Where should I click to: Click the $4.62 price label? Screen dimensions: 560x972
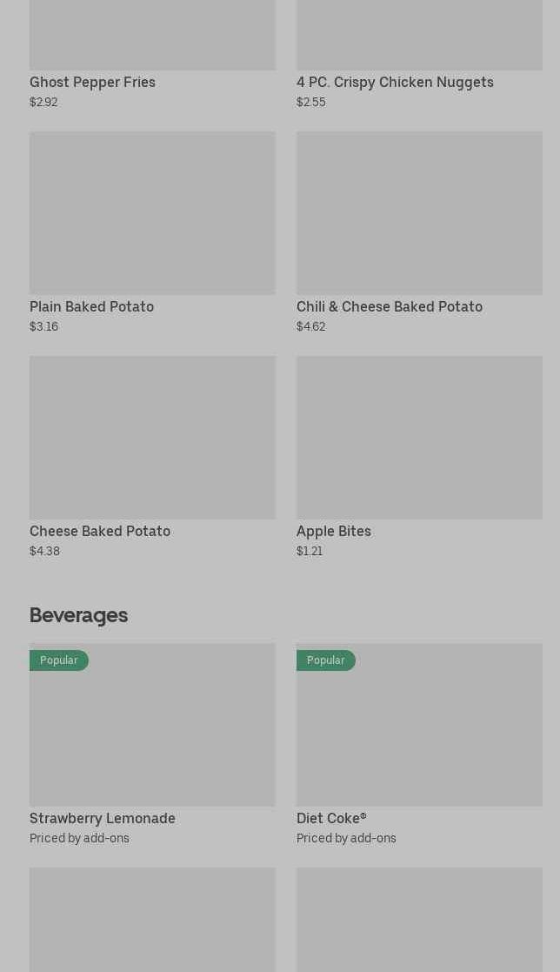[310, 326]
